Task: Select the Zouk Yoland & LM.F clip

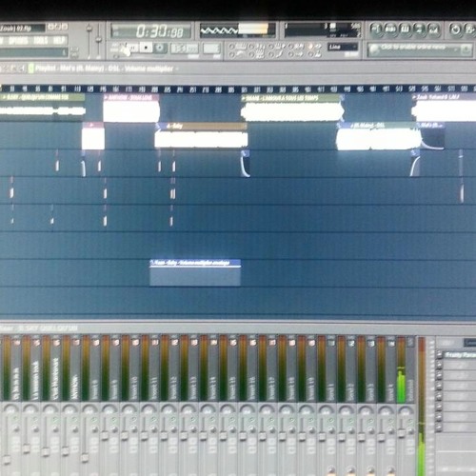Action: 444,108
